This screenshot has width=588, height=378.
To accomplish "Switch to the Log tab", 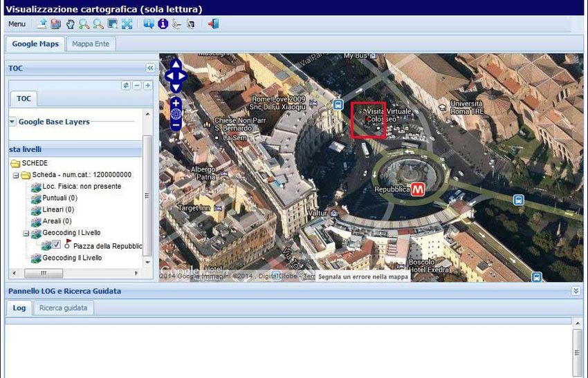I will pyautogui.click(x=19, y=308).
